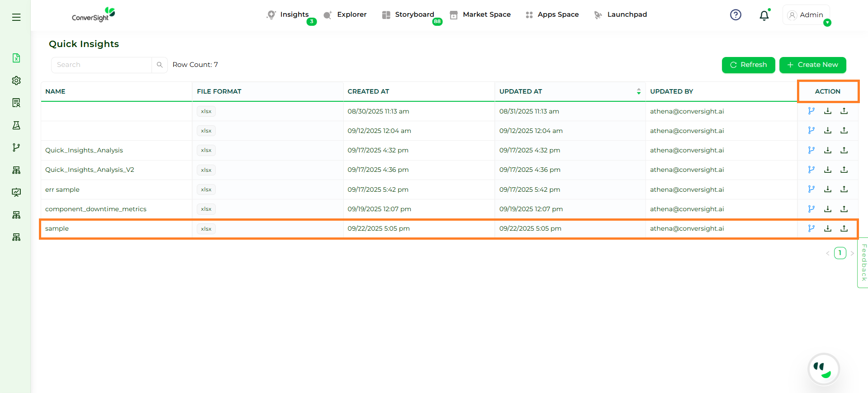Click the Refresh button

coord(748,65)
